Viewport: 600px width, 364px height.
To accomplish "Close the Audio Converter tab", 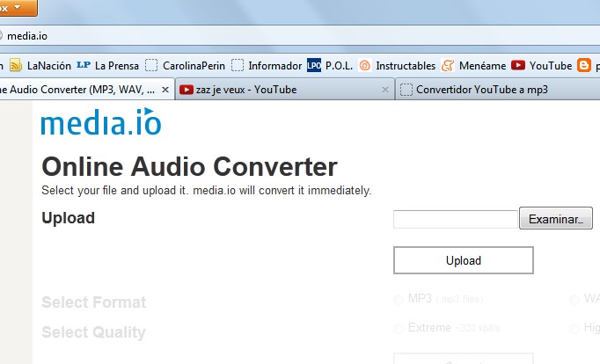I will click(165, 90).
